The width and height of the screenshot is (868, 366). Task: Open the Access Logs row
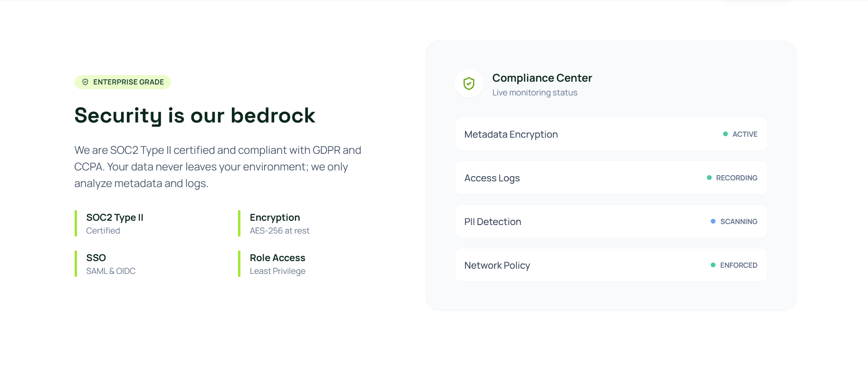pyautogui.click(x=611, y=178)
